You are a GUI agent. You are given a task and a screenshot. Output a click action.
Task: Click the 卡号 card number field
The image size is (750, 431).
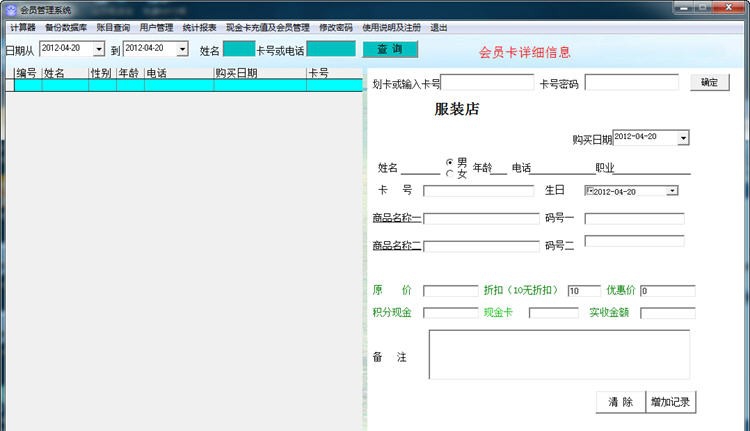click(478, 191)
